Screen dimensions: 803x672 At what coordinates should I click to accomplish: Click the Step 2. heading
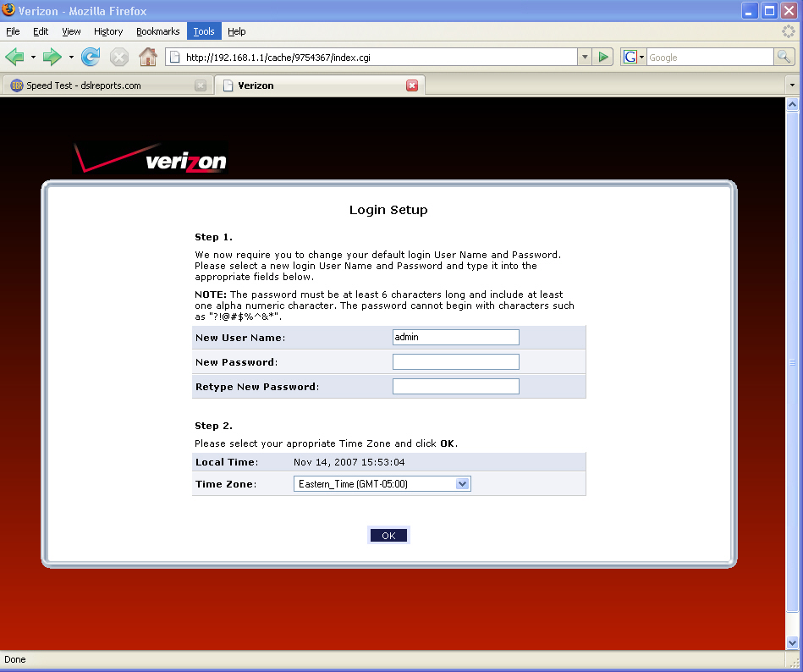213,426
